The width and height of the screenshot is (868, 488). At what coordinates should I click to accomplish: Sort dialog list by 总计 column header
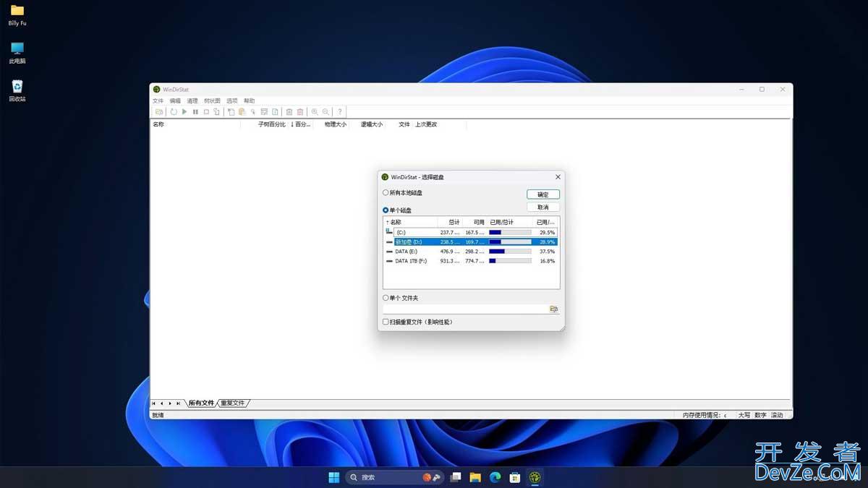(x=450, y=222)
